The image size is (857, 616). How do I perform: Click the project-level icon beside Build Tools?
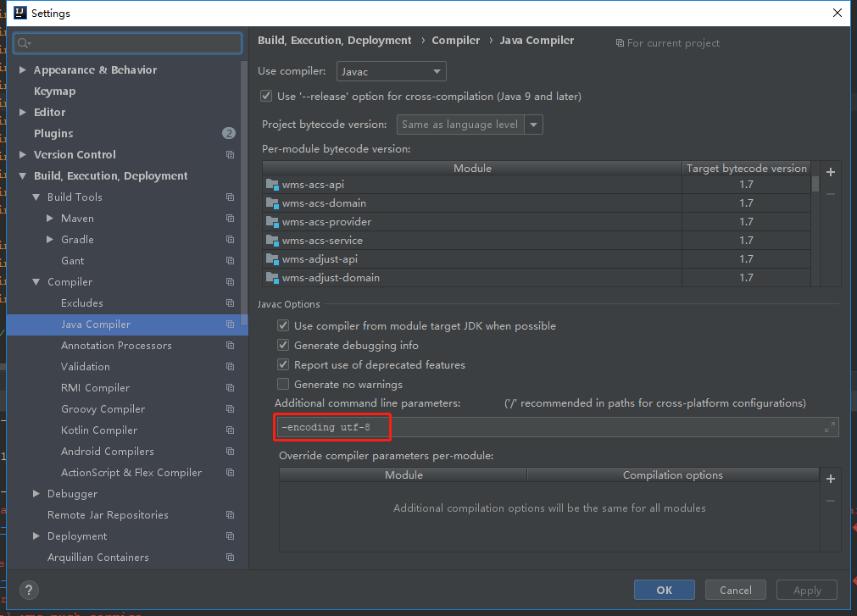click(x=230, y=197)
